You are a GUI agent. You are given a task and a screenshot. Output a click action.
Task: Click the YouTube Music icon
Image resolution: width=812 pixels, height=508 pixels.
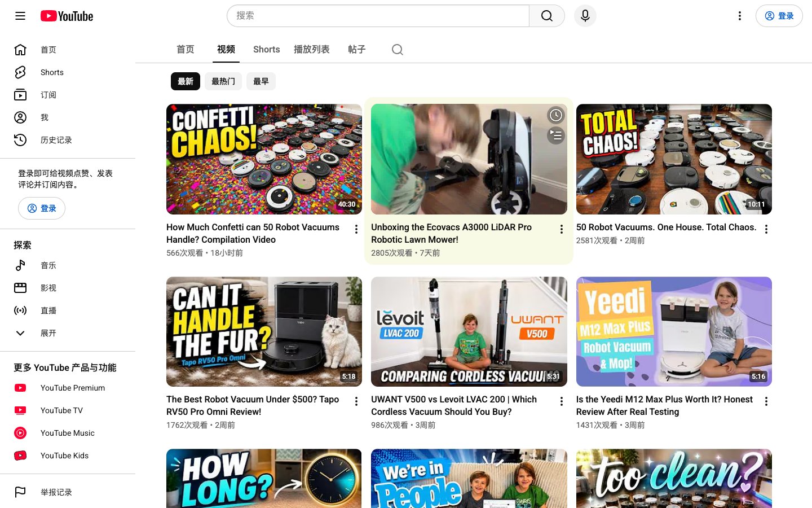pos(20,433)
